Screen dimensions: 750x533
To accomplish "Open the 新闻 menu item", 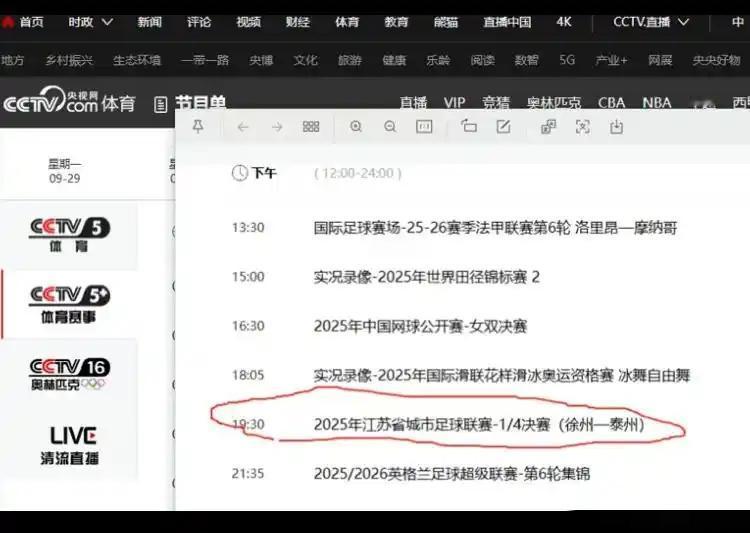I will point(150,22).
